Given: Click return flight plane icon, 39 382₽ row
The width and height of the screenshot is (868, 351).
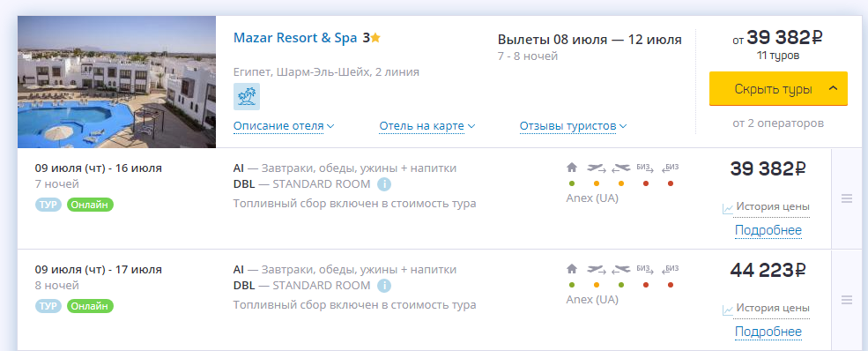Looking at the screenshot, I should coord(621,168).
